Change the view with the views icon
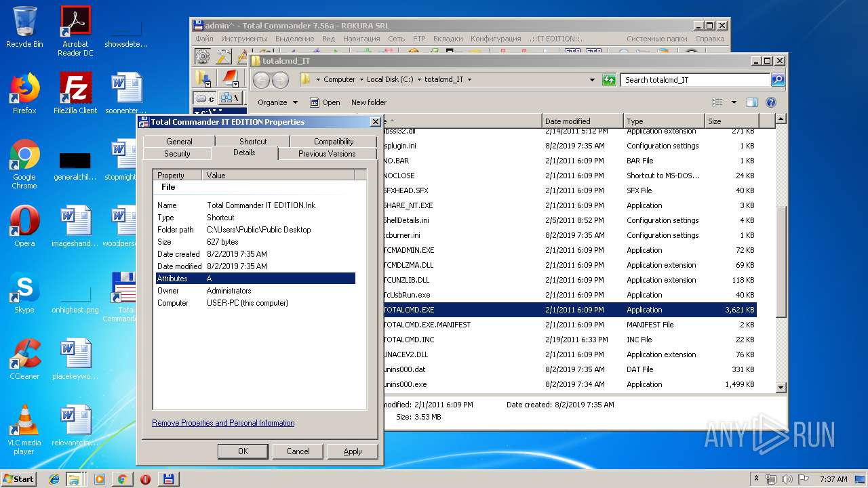The height and width of the screenshot is (488, 868). (717, 102)
